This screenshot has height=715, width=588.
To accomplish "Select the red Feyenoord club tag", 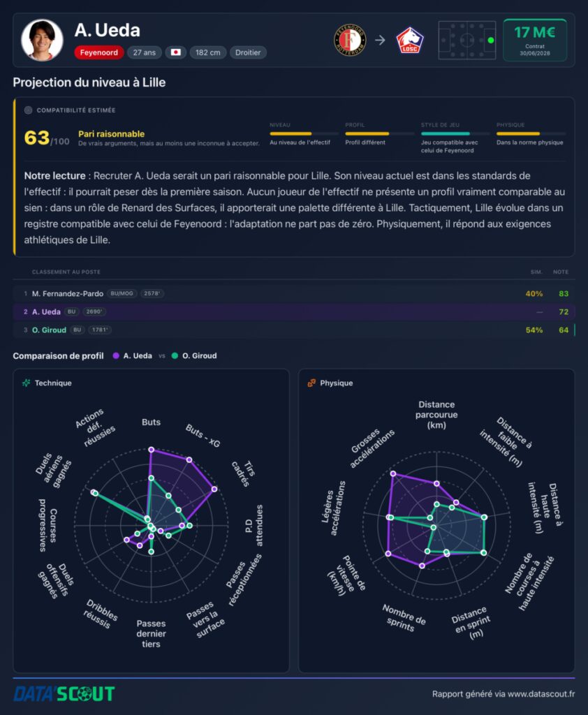I will click(x=98, y=52).
